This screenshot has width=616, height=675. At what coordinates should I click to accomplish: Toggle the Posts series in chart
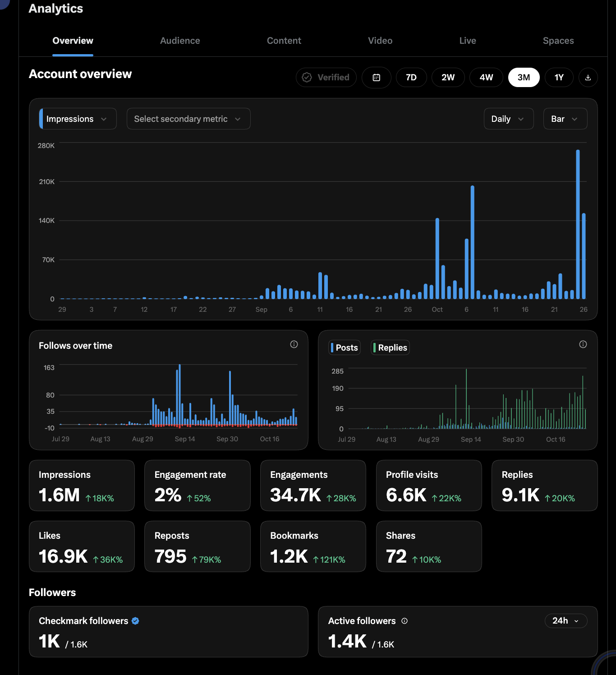(x=345, y=347)
